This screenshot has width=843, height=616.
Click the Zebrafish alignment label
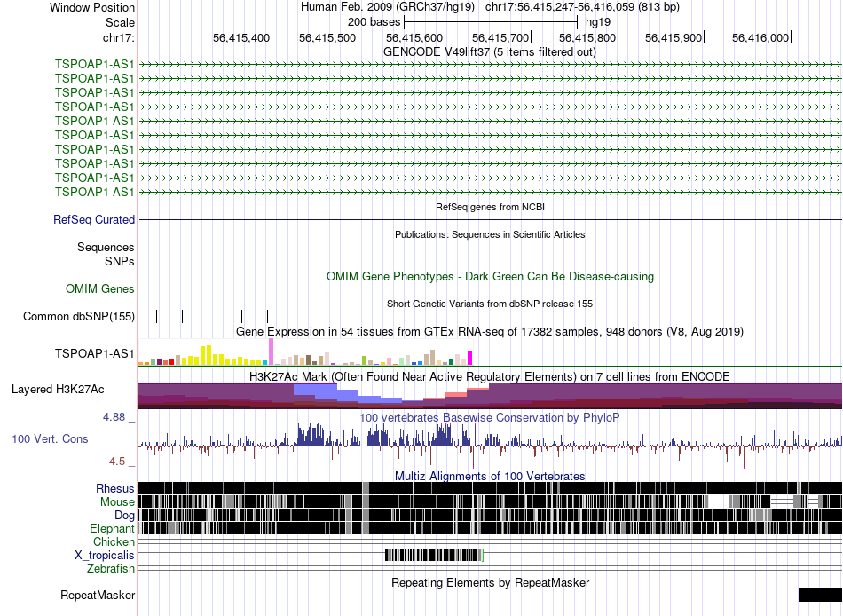[x=111, y=569]
